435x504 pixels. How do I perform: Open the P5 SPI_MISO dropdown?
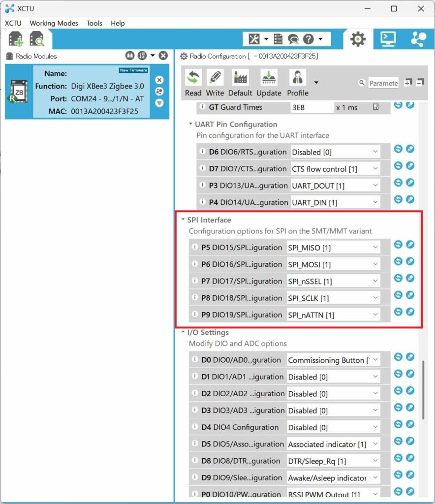tap(334, 248)
